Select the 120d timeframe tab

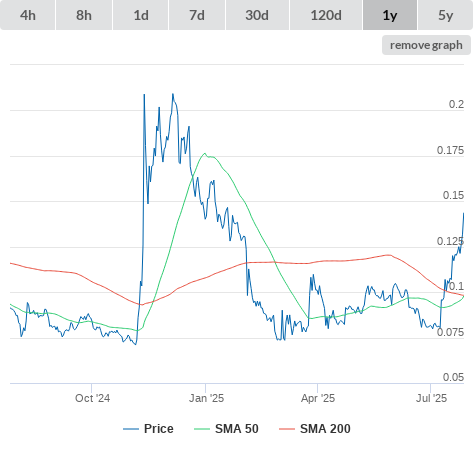(326, 15)
